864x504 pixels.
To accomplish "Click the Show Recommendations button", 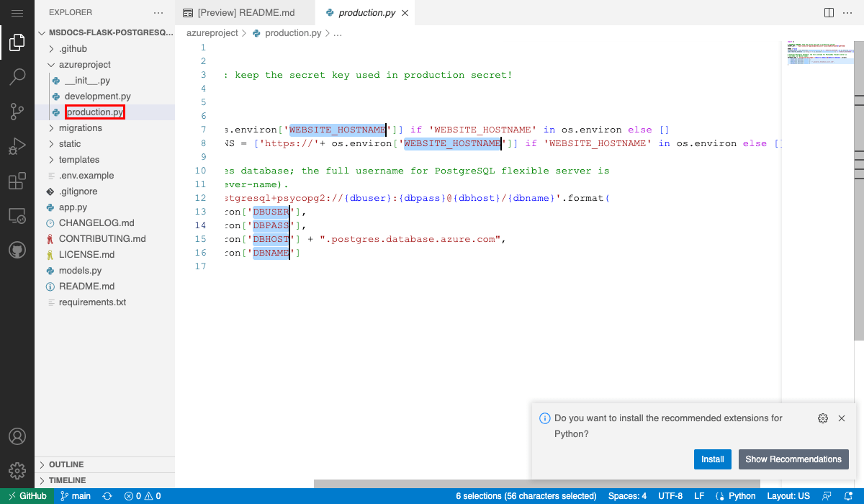I will coord(793,459).
